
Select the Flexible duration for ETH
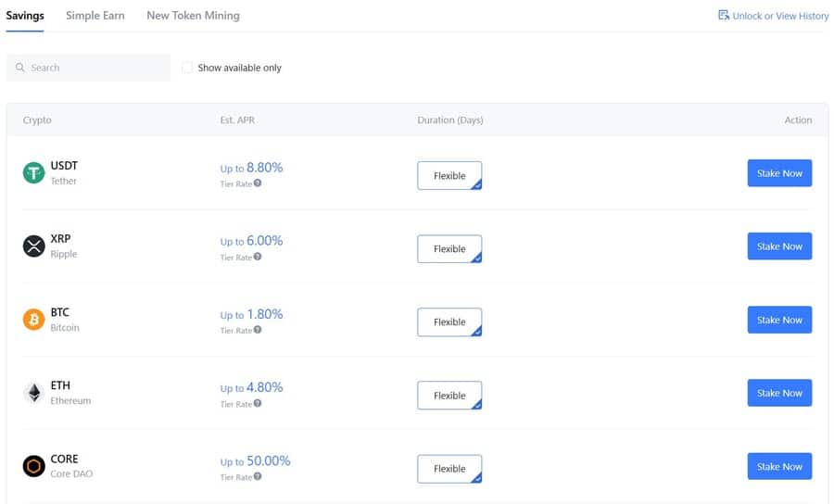click(x=449, y=396)
